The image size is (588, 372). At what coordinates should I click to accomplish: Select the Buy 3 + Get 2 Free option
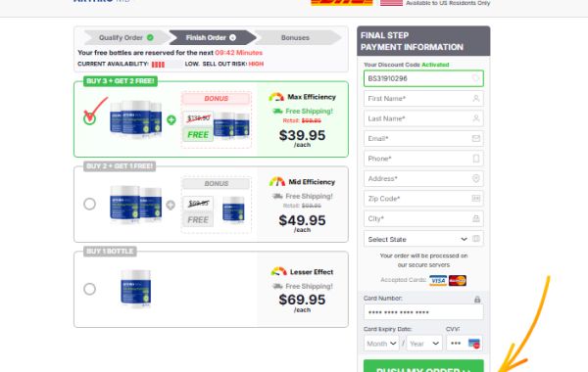[x=89, y=119]
